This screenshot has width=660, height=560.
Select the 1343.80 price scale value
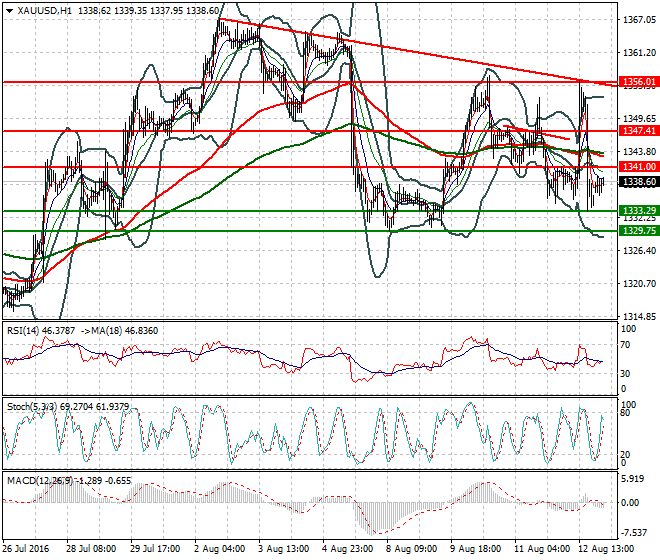tap(639, 151)
